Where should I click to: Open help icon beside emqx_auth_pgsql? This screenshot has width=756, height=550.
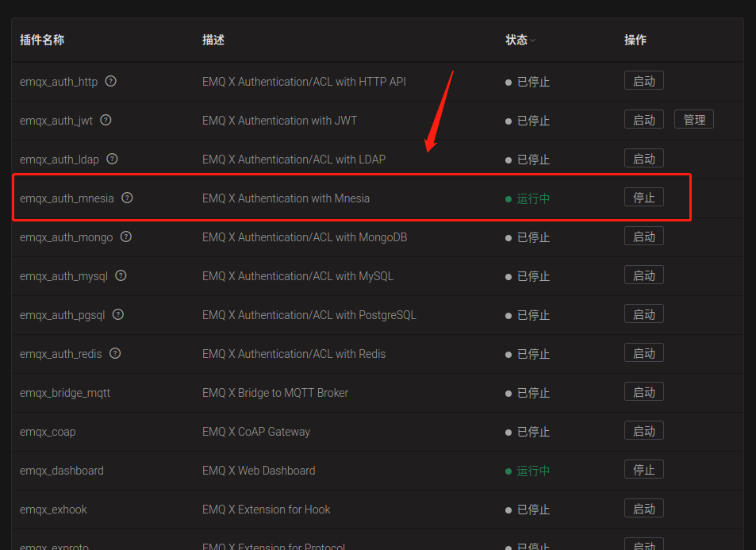pyautogui.click(x=118, y=314)
